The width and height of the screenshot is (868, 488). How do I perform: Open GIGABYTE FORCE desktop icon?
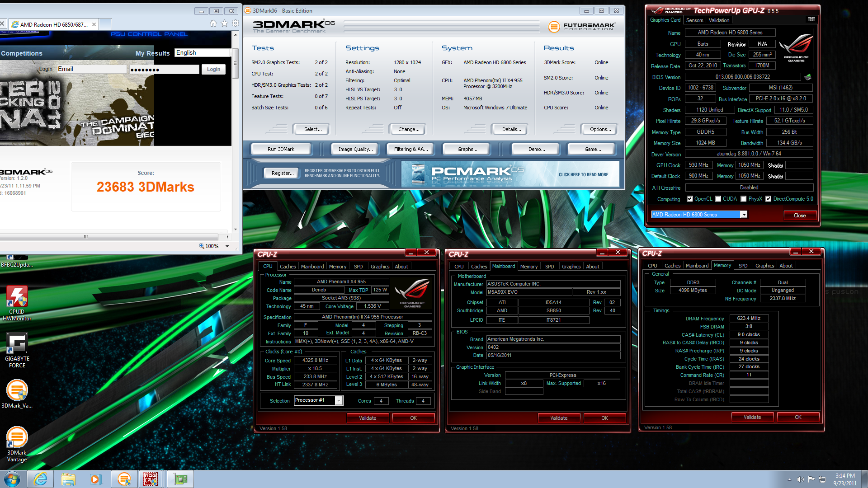point(17,350)
